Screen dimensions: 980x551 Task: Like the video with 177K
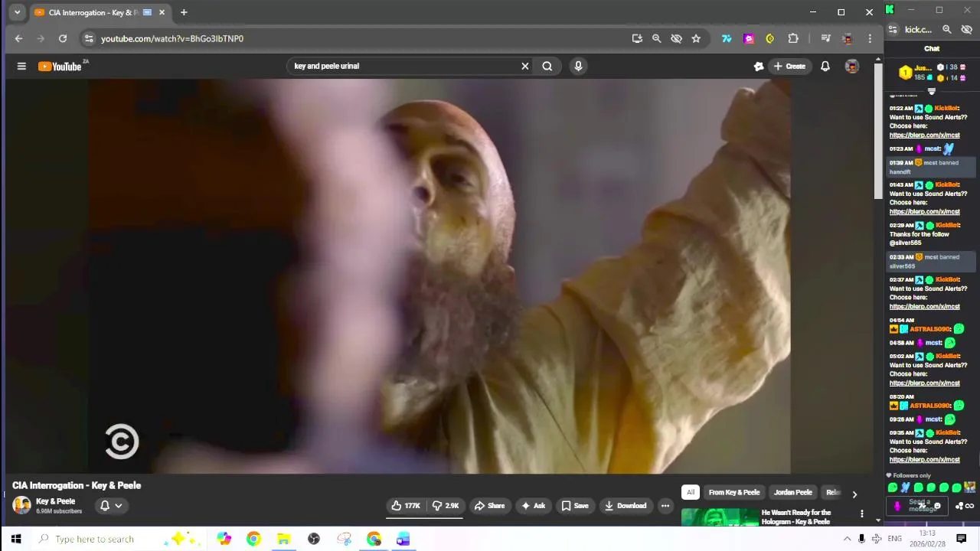click(406, 506)
